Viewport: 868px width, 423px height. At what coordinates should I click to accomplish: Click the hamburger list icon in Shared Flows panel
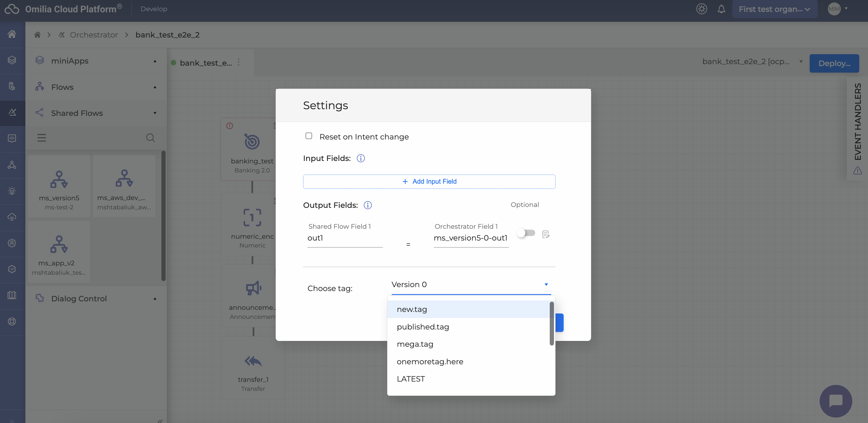41,138
